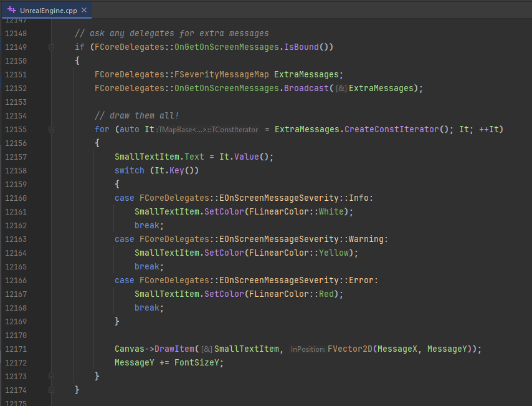Click the 'auto' keyword in the for loop
The height and width of the screenshot is (406, 532).
click(x=130, y=130)
